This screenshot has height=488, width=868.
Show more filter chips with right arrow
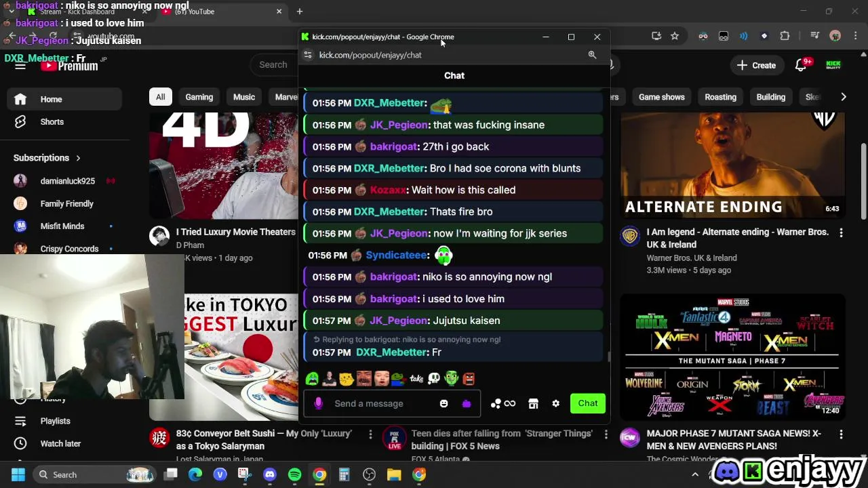(x=843, y=97)
